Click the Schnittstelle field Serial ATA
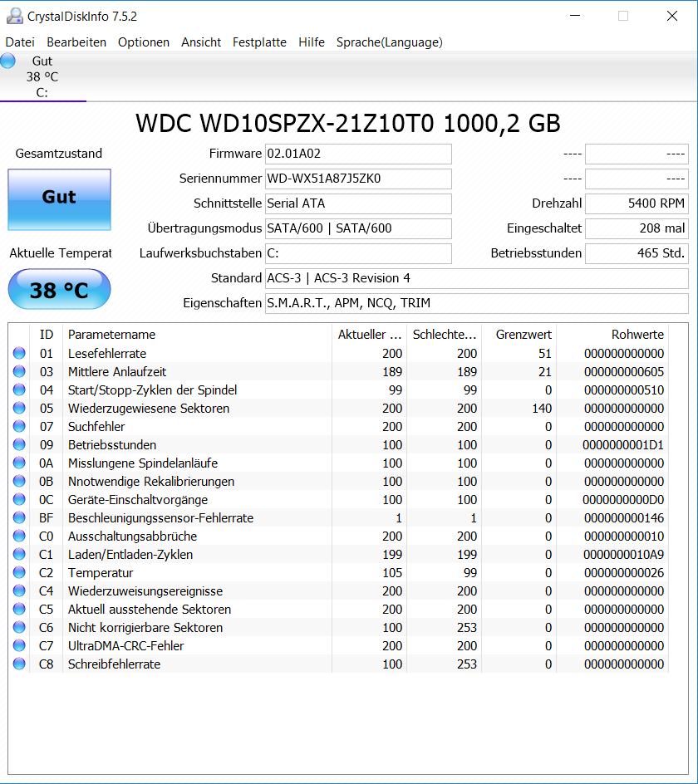 pos(358,203)
